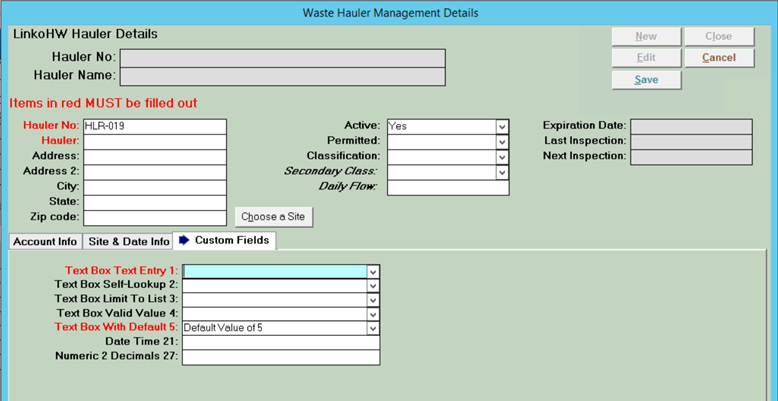
Task: Click the Save button
Action: [x=646, y=80]
